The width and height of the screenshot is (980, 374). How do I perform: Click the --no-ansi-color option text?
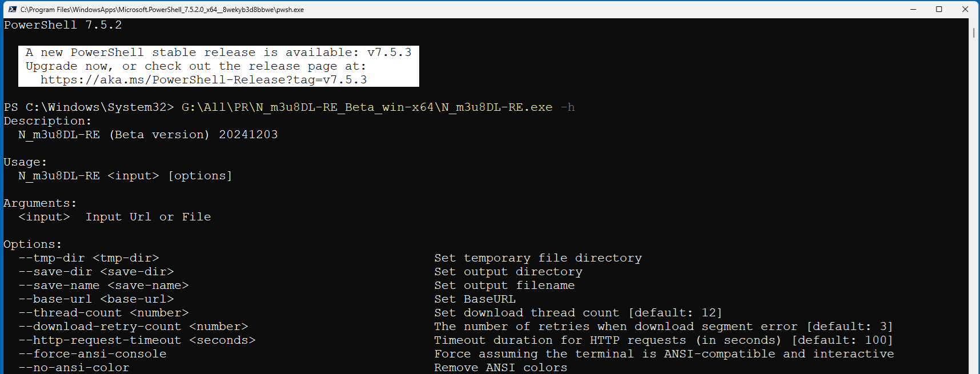click(x=74, y=368)
